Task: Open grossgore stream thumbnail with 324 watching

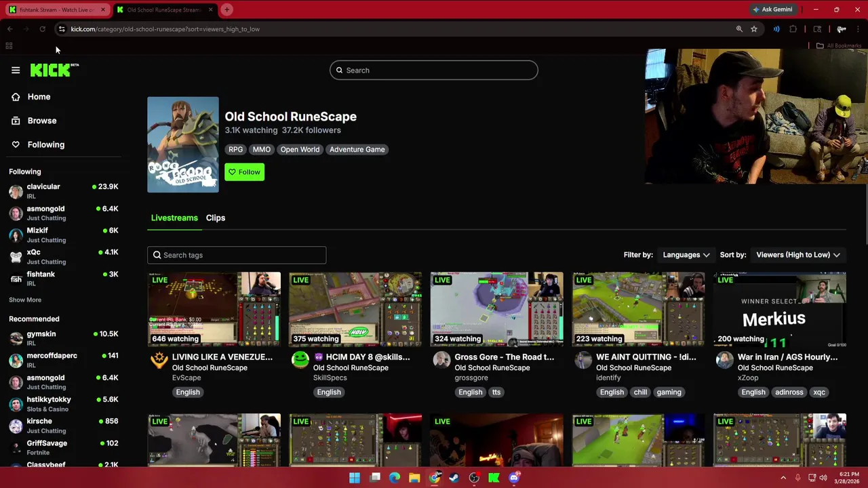Action: tap(496, 309)
